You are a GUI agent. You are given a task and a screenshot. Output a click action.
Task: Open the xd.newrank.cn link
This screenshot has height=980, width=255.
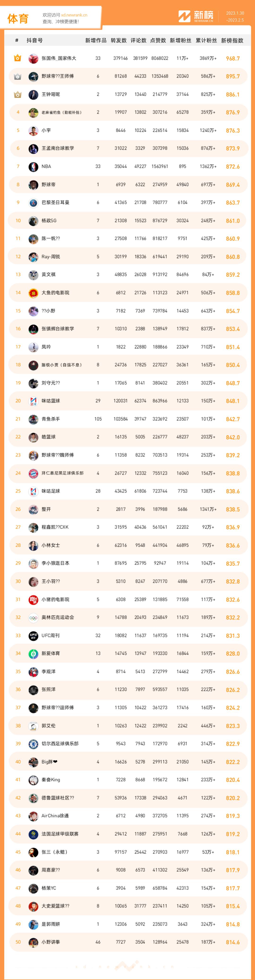(x=74, y=15)
